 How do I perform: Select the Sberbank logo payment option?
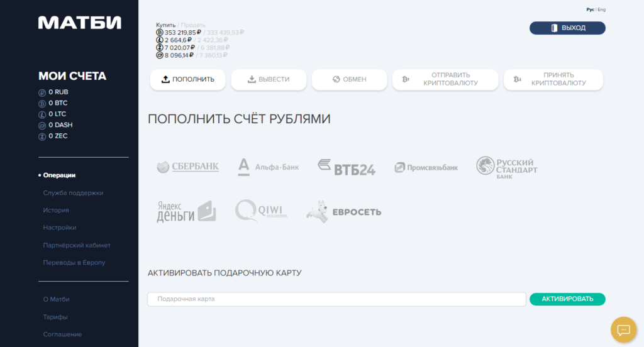point(187,167)
